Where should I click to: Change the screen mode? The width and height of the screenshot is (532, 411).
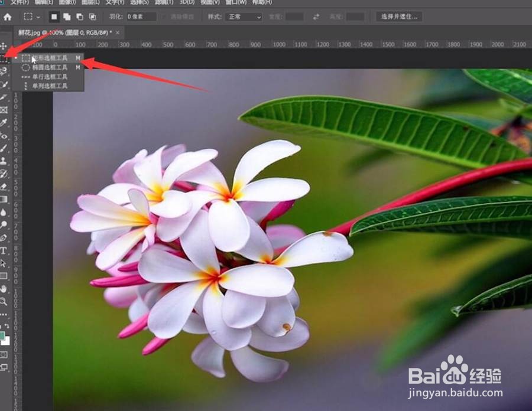[4, 367]
